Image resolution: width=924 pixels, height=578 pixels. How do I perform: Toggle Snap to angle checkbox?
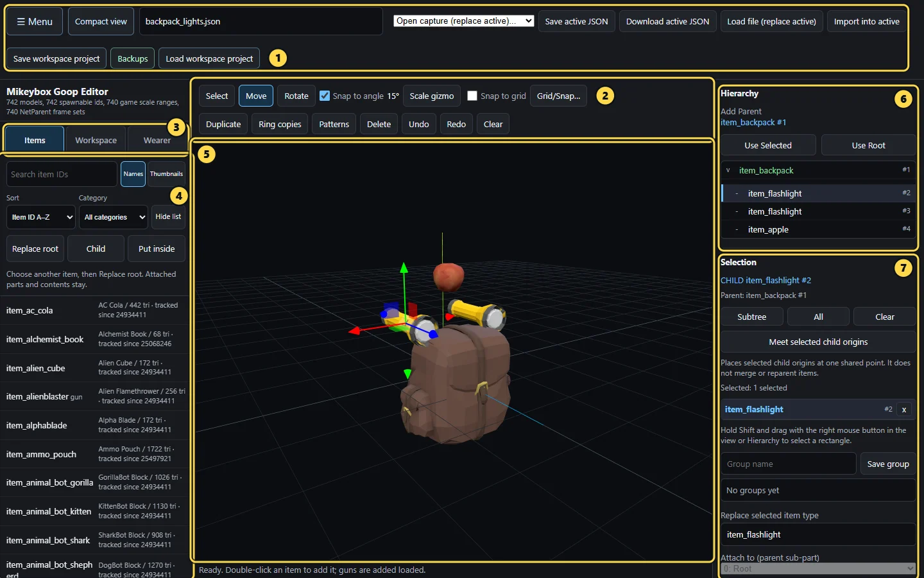[325, 96]
